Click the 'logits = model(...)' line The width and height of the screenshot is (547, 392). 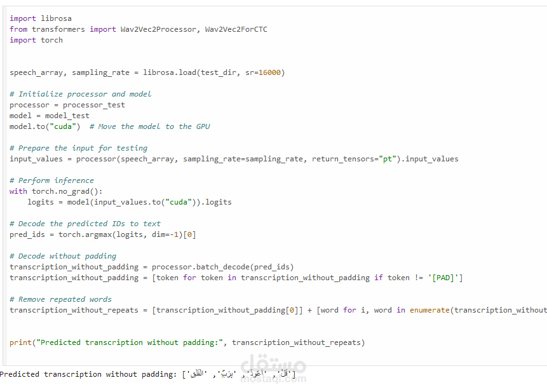point(130,202)
